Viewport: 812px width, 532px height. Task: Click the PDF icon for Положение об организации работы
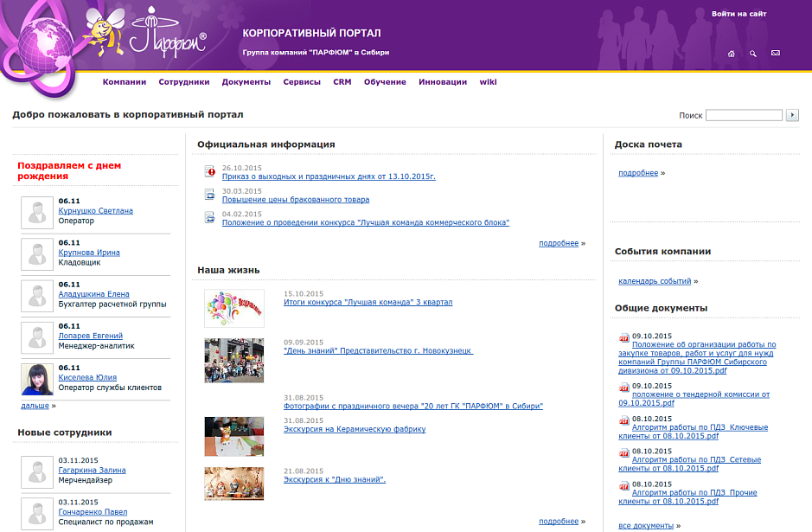(x=624, y=338)
